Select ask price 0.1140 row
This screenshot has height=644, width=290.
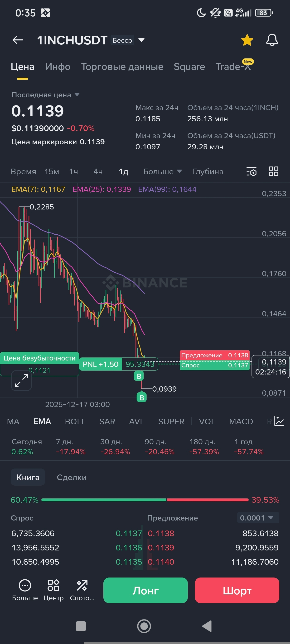[x=213, y=562]
